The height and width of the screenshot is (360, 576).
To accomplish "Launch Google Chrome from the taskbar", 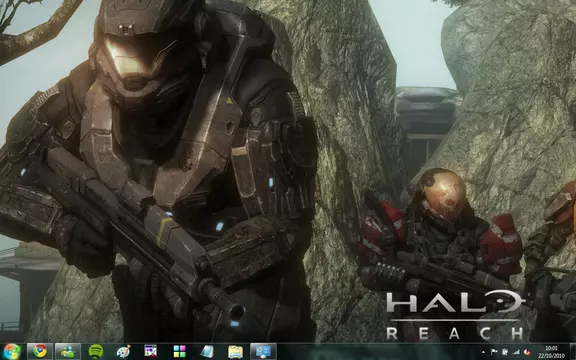I will click(40, 352).
